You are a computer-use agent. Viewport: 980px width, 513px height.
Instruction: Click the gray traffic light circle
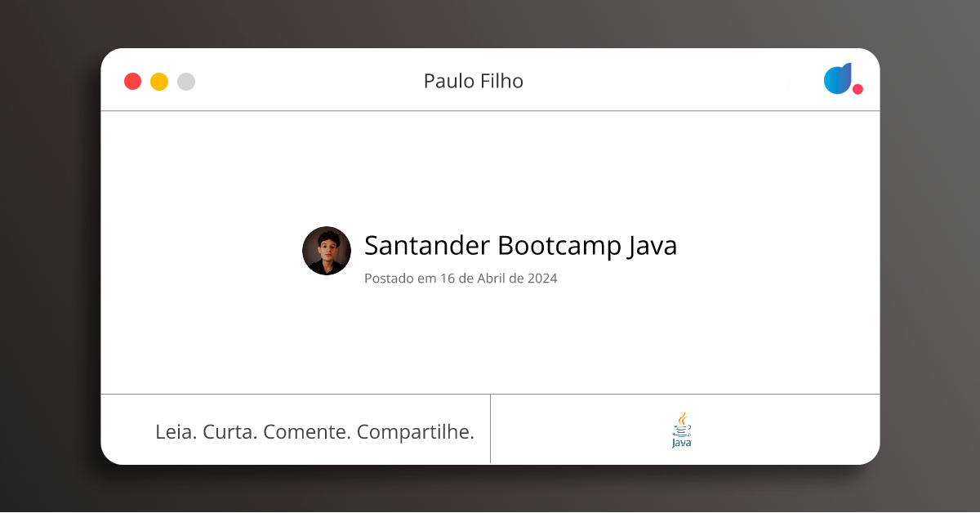click(x=186, y=81)
